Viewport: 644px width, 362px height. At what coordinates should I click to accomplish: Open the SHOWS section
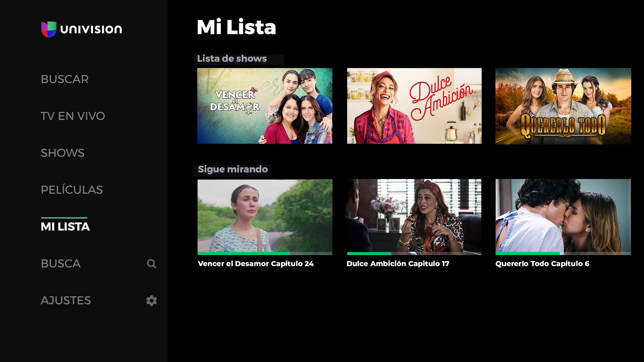pyautogui.click(x=62, y=153)
